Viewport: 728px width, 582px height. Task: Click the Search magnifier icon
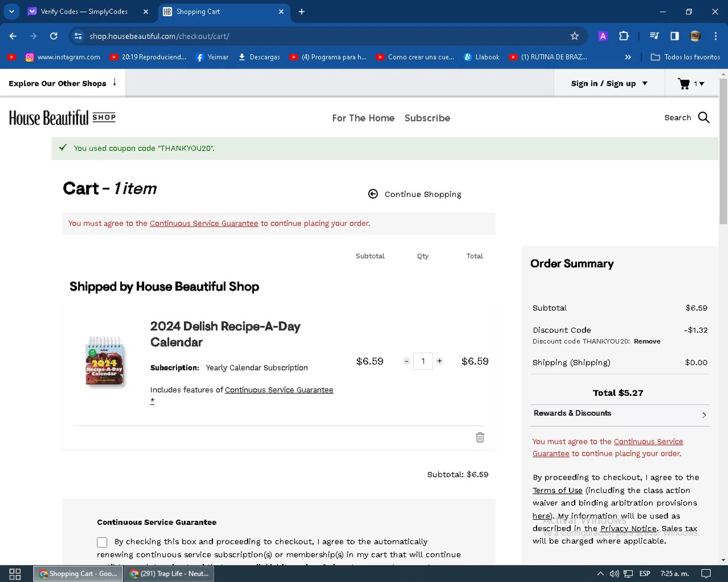703,117
